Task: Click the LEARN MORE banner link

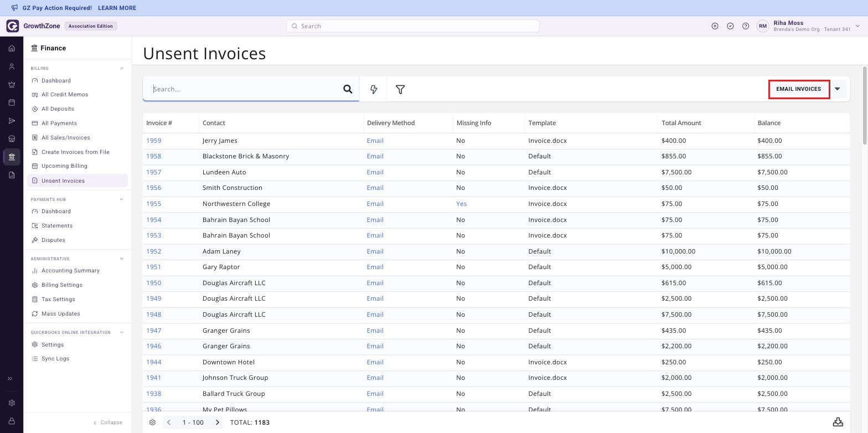Action: click(x=117, y=8)
